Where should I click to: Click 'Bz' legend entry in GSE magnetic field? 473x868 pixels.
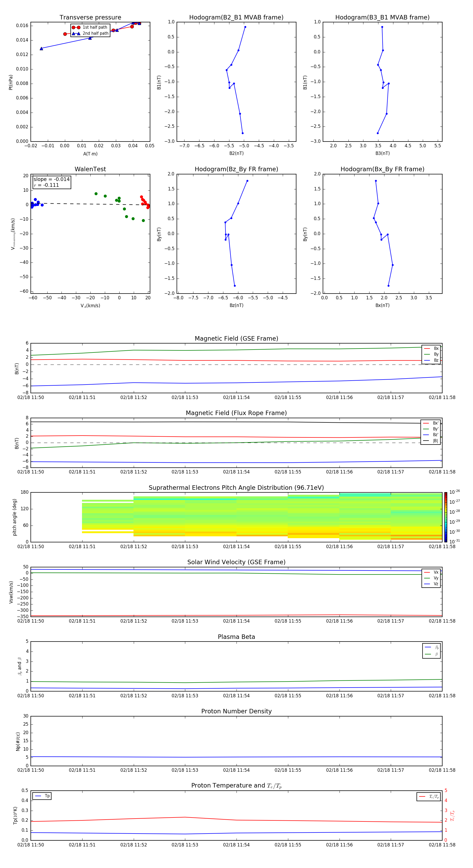pyautogui.click(x=431, y=360)
